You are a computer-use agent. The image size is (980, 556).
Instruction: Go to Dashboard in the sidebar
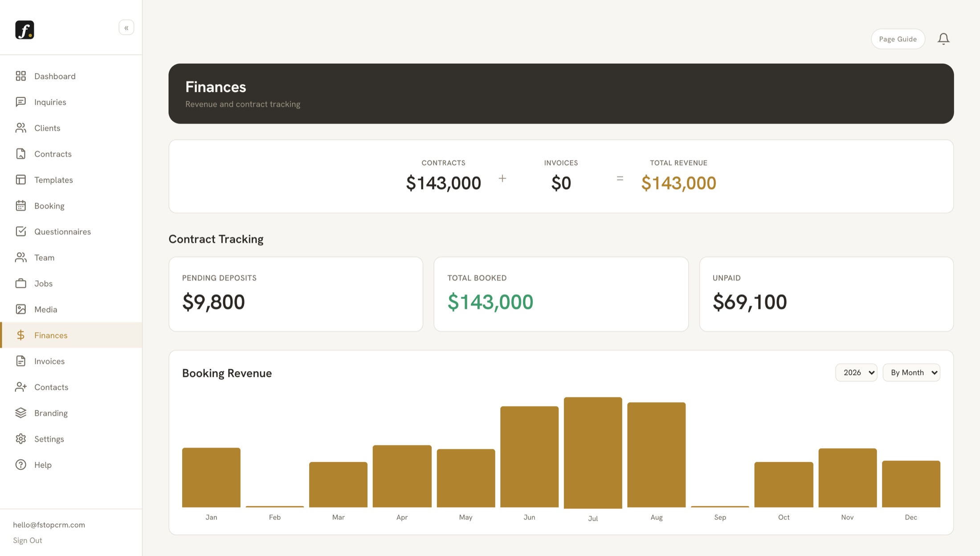(x=71, y=76)
